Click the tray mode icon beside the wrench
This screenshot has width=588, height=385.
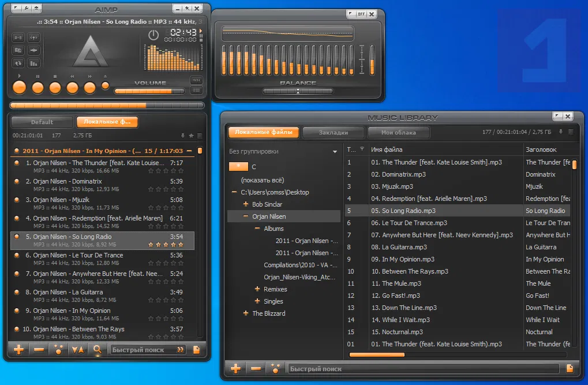point(36,8)
